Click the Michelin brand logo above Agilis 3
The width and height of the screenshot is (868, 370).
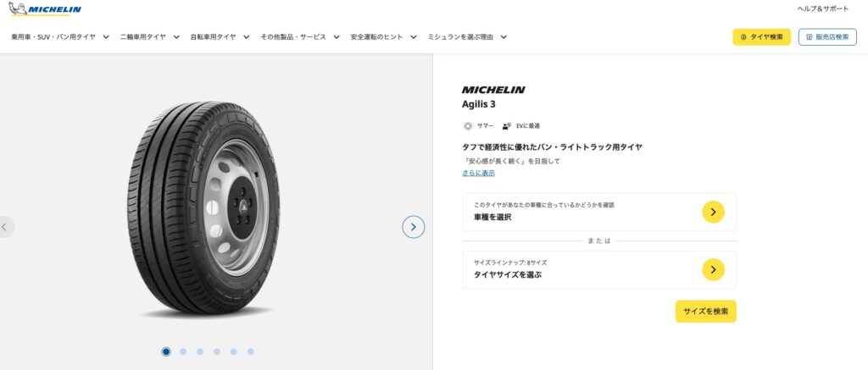(493, 90)
